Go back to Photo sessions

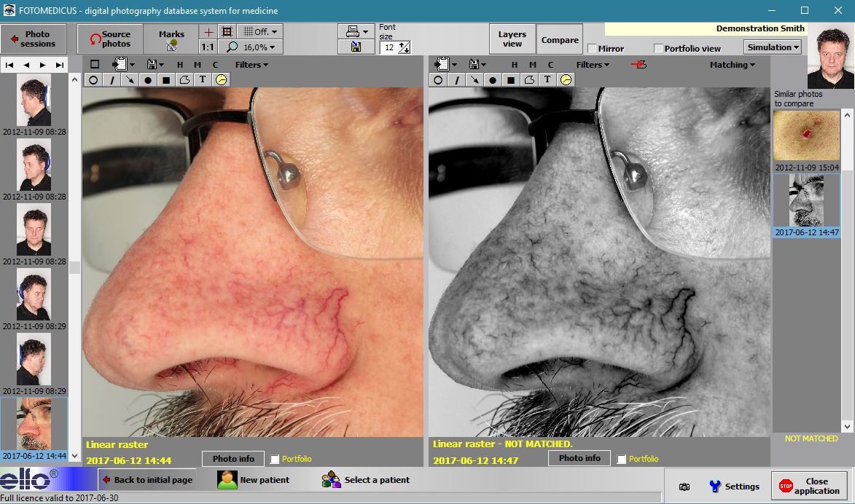[x=34, y=39]
